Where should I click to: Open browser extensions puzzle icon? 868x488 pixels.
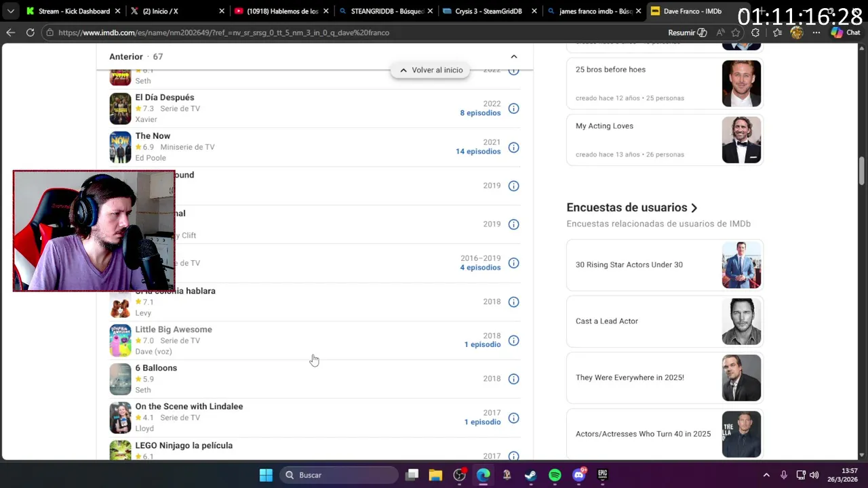(x=755, y=33)
